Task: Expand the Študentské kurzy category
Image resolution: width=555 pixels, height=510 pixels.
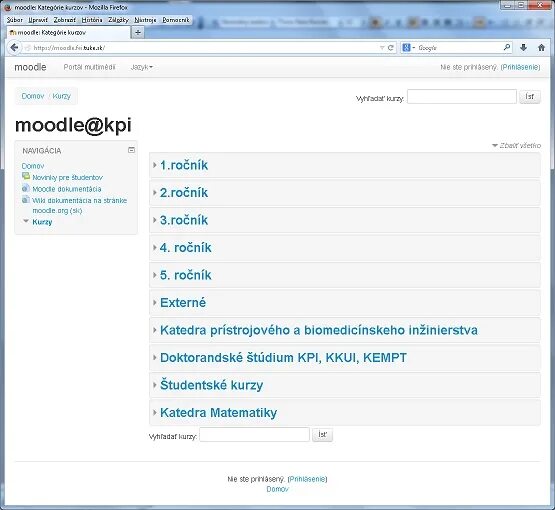Action: click(x=155, y=385)
